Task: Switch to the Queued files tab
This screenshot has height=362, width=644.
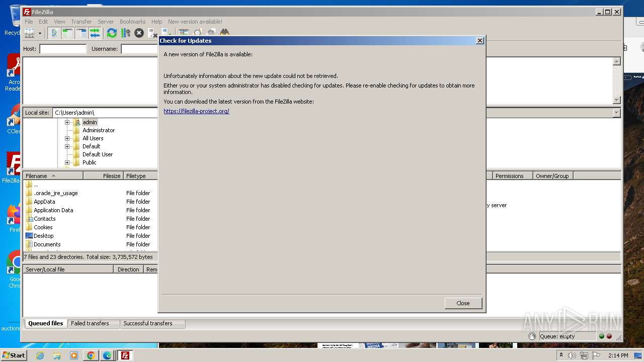Action: tap(46, 323)
